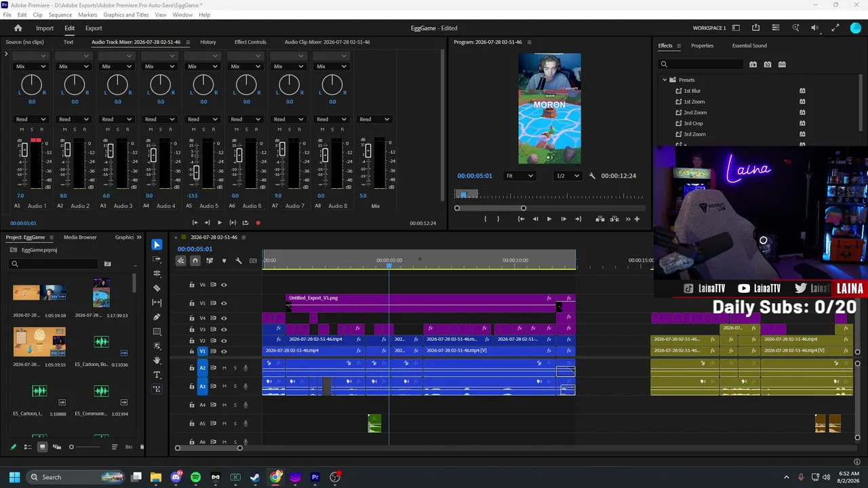868x488 pixels.
Task: Collapse the Presets folder in Effects
Action: pyautogui.click(x=665, y=80)
